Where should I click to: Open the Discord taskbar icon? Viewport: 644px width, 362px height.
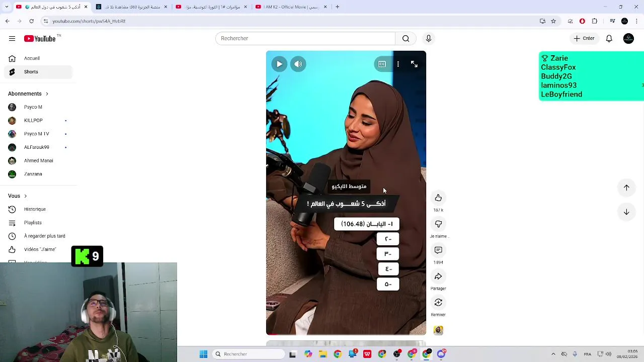pyautogui.click(x=441, y=354)
